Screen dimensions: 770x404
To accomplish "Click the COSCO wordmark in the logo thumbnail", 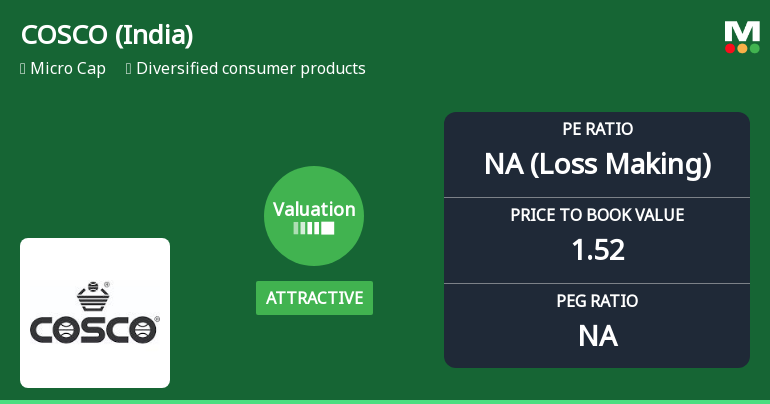I will pyautogui.click(x=94, y=330).
